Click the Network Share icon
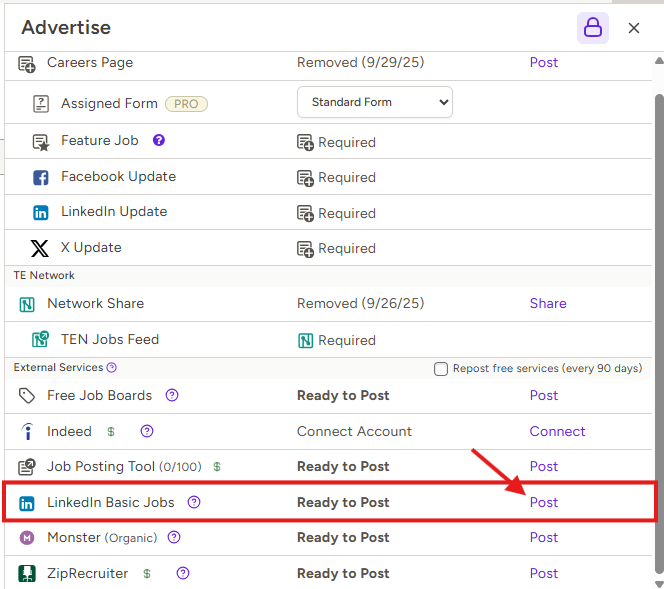This screenshot has width=664, height=589. 27,304
